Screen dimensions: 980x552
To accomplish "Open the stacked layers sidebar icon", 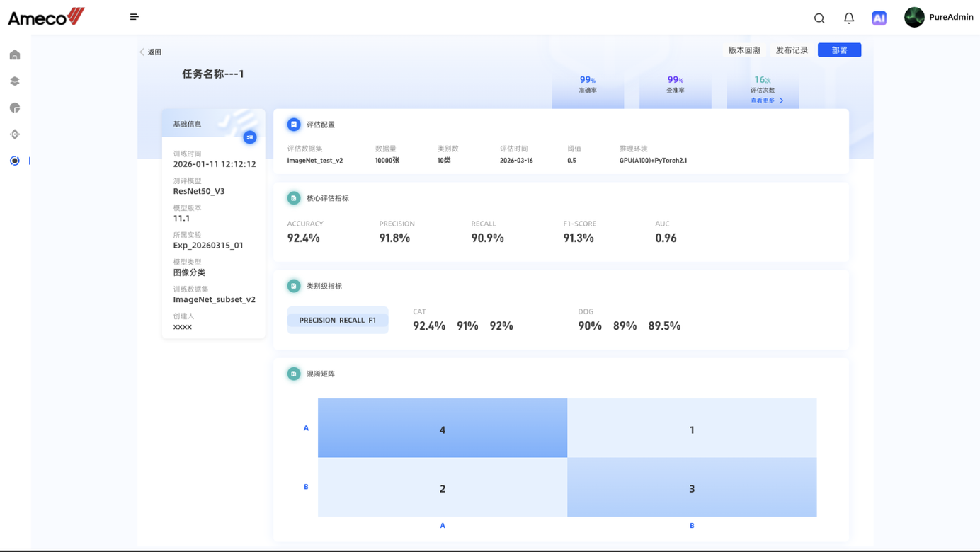I will [x=15, y=81].
